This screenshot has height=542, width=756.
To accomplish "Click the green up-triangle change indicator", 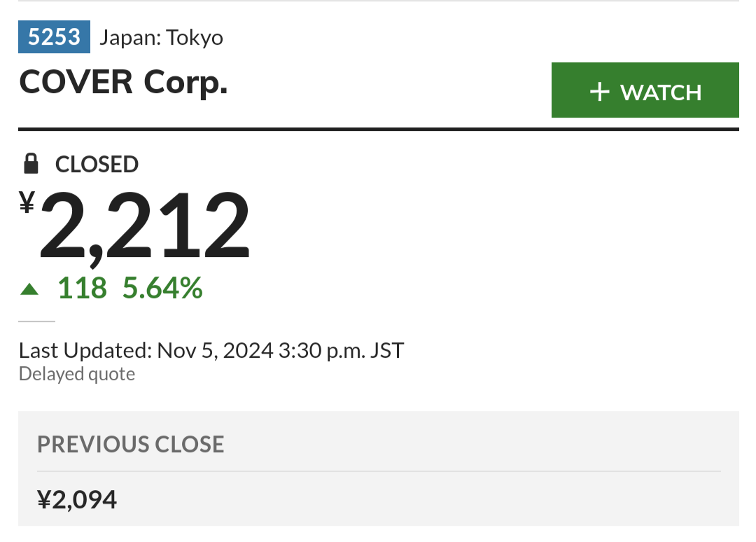I will click(x=29, y=289).
